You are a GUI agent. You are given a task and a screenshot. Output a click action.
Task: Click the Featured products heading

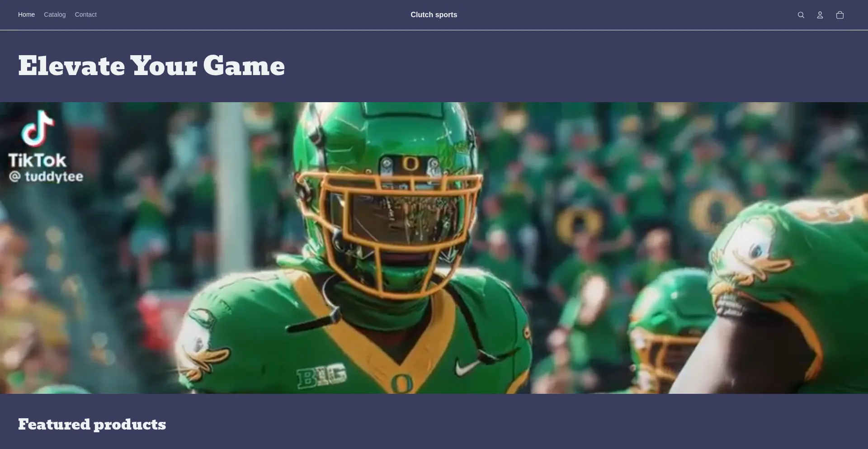click(92, 424)
